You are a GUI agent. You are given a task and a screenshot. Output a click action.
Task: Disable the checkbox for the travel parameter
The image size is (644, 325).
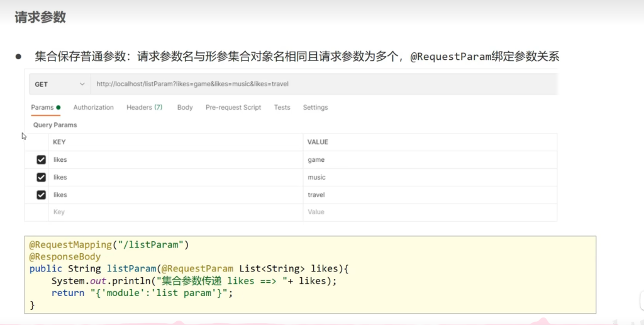click(x=42, y=195)
